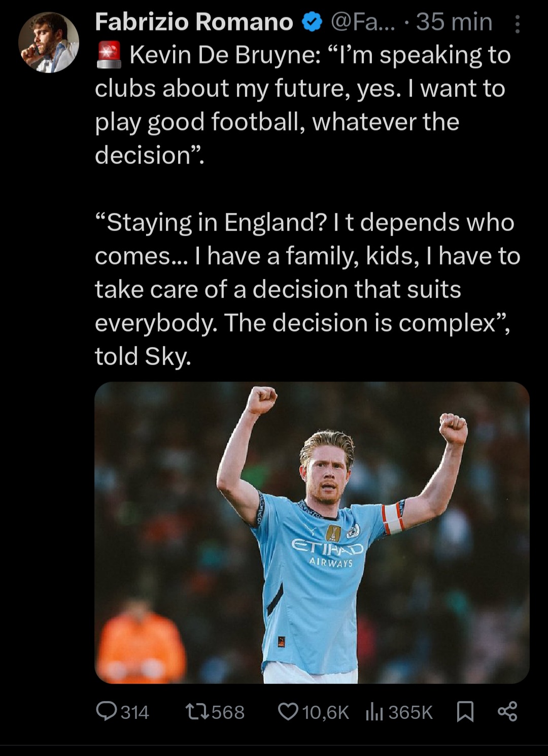Click the "Staying in England?" quote paragraph
Viewport: 548px width, 756px height.
(307, 289)
